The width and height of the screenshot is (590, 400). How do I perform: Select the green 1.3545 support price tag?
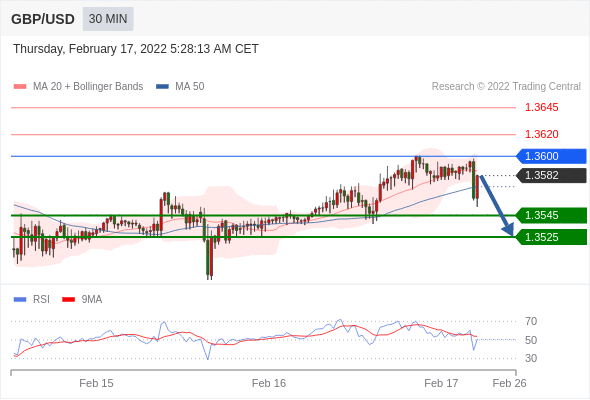coord(551,215)
